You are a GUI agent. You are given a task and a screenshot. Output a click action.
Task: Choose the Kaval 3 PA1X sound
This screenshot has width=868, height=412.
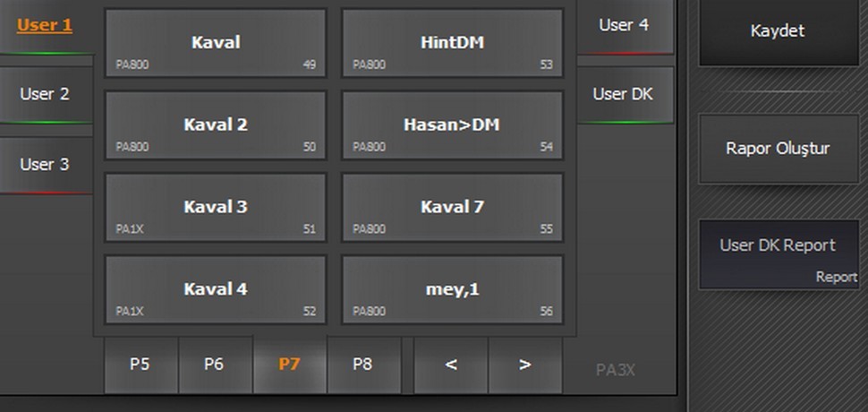216,208
